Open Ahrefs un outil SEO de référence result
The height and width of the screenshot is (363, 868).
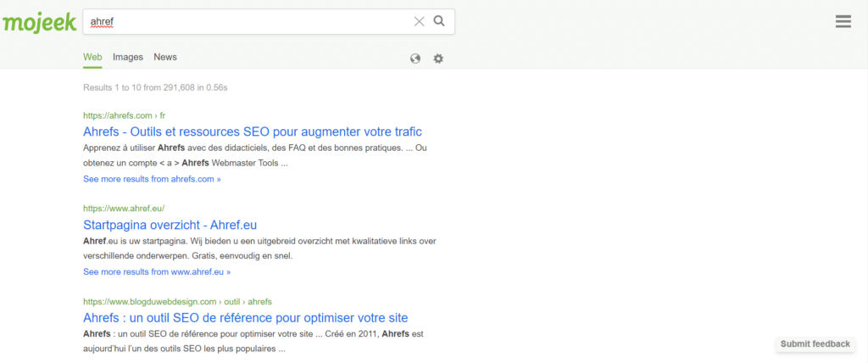point(246,318)
